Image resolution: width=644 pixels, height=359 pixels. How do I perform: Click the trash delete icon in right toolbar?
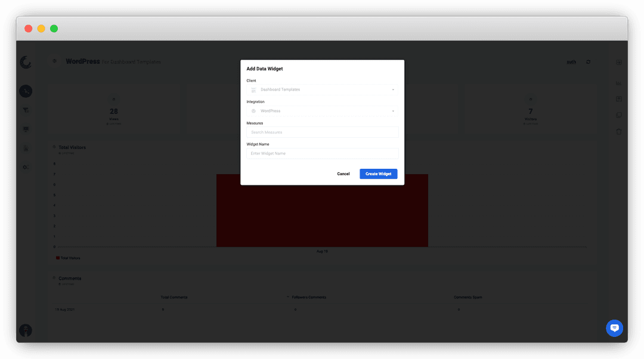(619, 131)
